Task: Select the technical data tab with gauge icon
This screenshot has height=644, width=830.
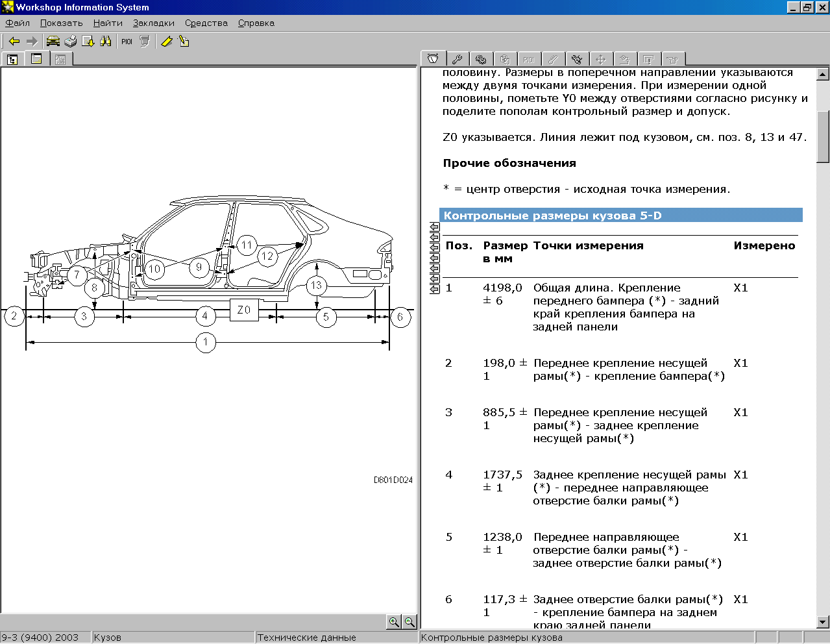Action: tap(433, 58)
